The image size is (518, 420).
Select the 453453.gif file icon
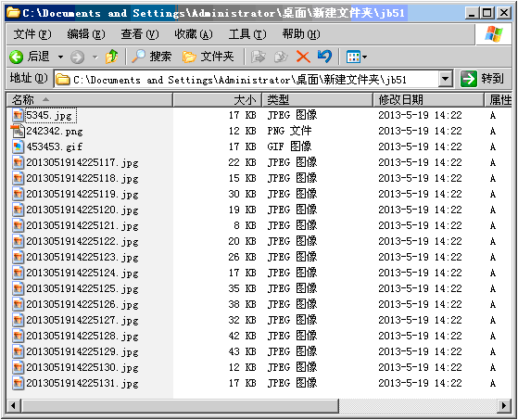[18, 146]
